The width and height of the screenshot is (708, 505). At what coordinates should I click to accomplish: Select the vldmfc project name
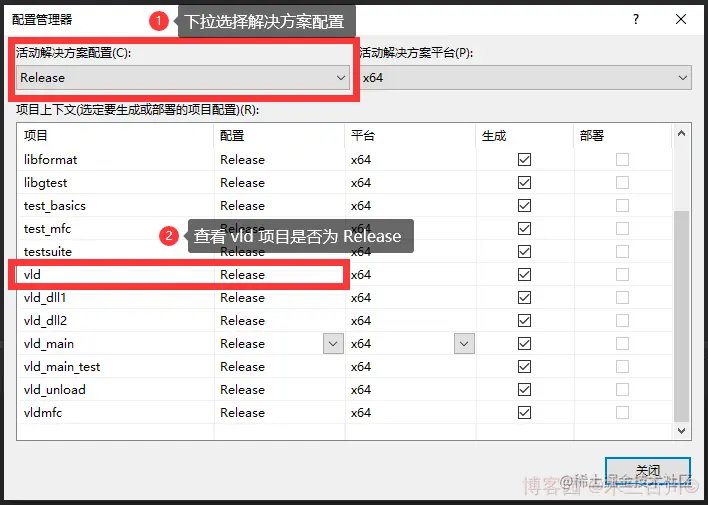coord(43,412)
